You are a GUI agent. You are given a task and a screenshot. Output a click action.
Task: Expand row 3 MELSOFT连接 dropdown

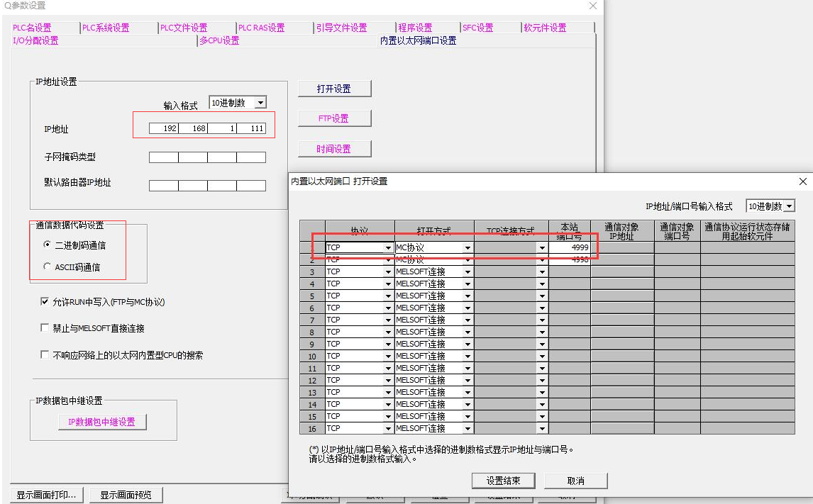click(x=468, y=272)
